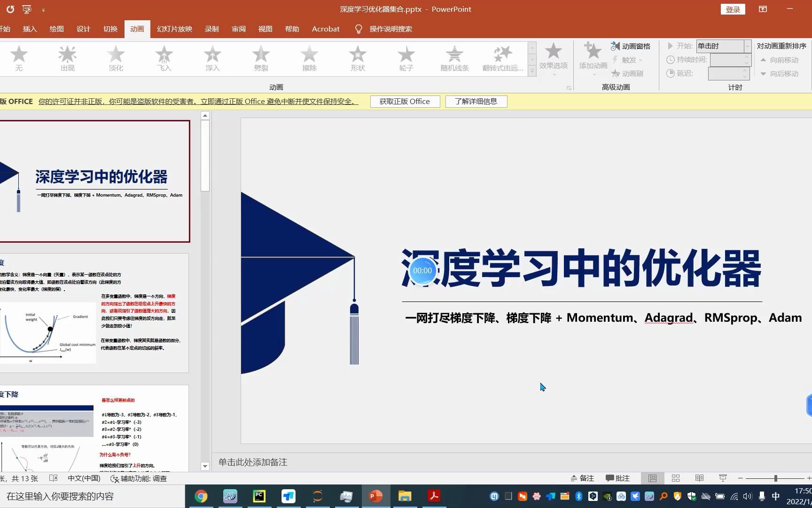Select the 飞入 (Fly In) animation
This screenshot has width=812, height=508.
coord(164,58)
